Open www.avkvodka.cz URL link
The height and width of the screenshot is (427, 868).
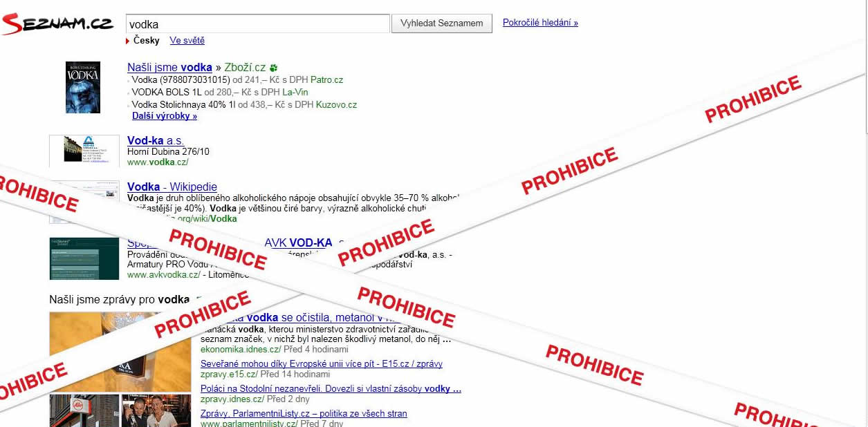(164, 275)
